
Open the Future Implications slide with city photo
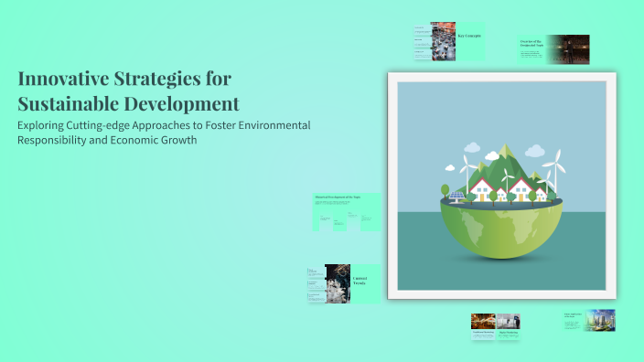(589, 320)
